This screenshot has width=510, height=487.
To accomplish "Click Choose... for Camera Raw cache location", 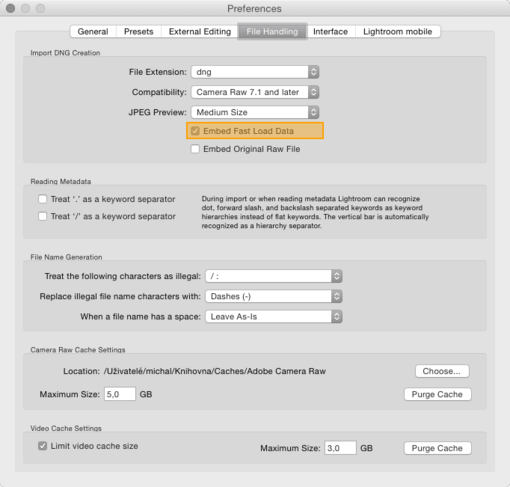I will [442, 371].
